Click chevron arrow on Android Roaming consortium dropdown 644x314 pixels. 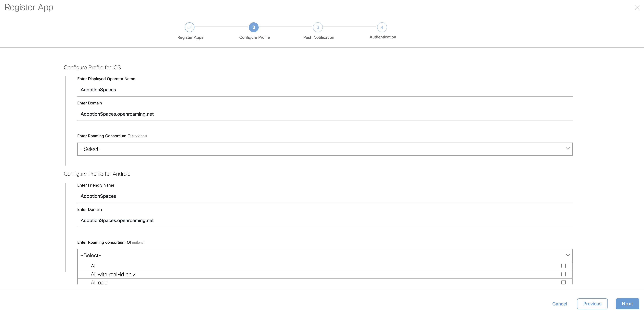pyautogui.click(x=568, y=255)
